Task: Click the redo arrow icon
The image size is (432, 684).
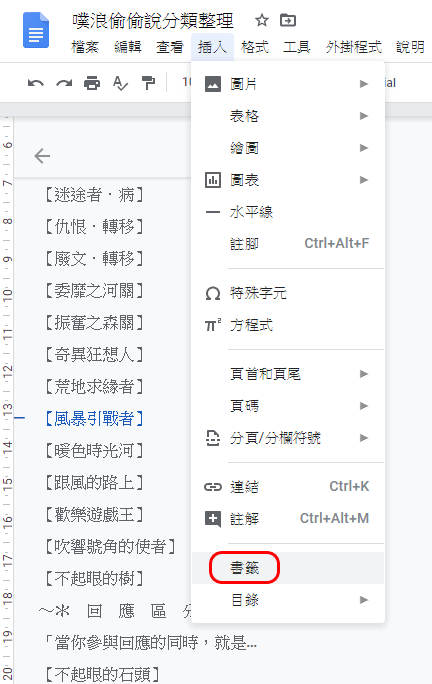Action: coord(64,83)
